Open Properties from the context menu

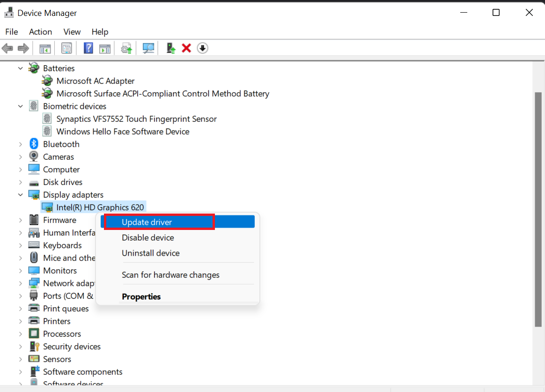(177, 296)
